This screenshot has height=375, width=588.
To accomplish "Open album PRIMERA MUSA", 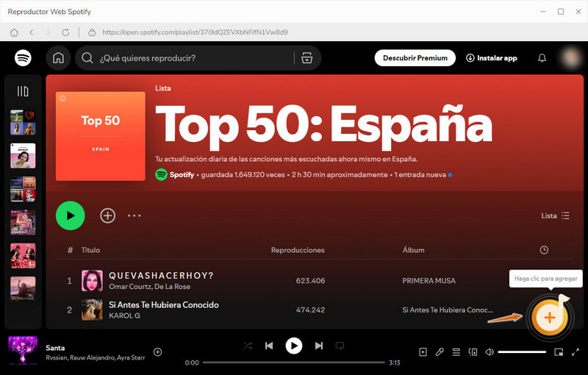I will pyautogui.click(x=429, y=280).
